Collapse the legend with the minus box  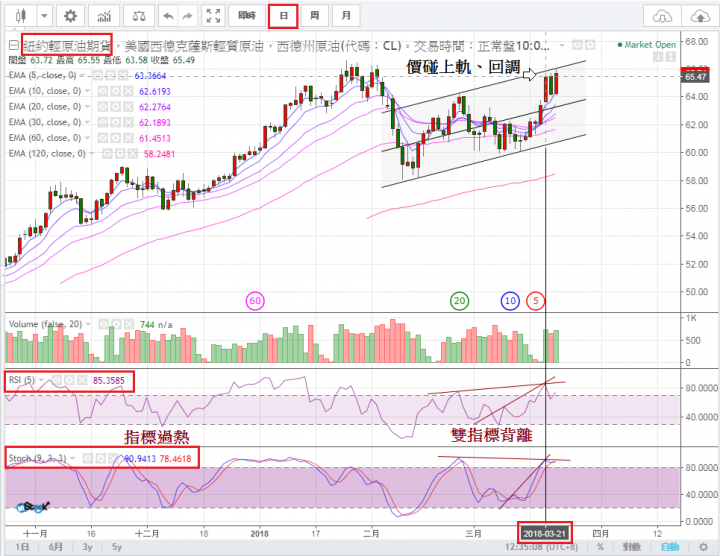[x=13, y=45]
